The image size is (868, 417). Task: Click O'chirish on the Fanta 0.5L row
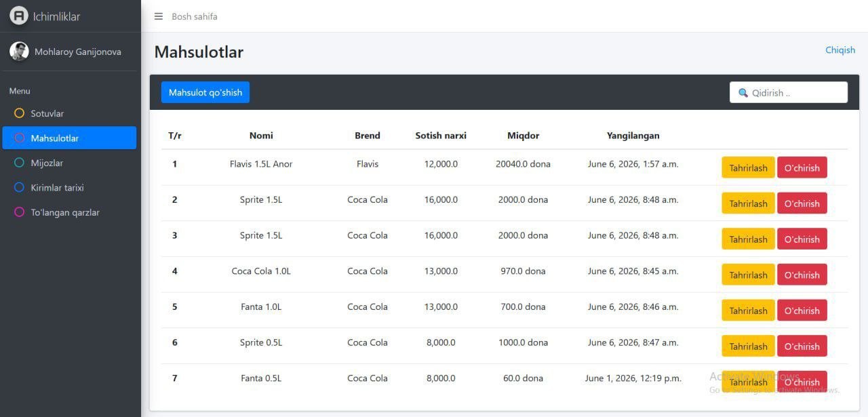tap(802, 382)
